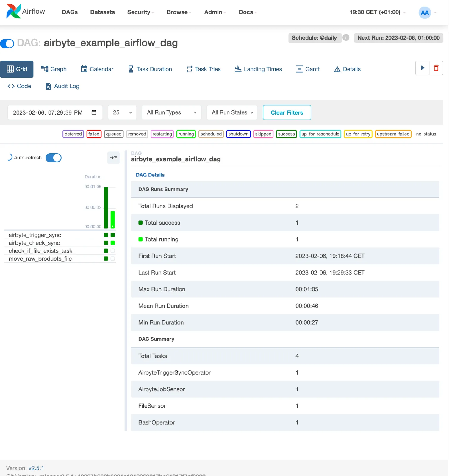Click the Clear Filters button
Image resolution: width=449 pixels, height=476 pixels.
287,112
